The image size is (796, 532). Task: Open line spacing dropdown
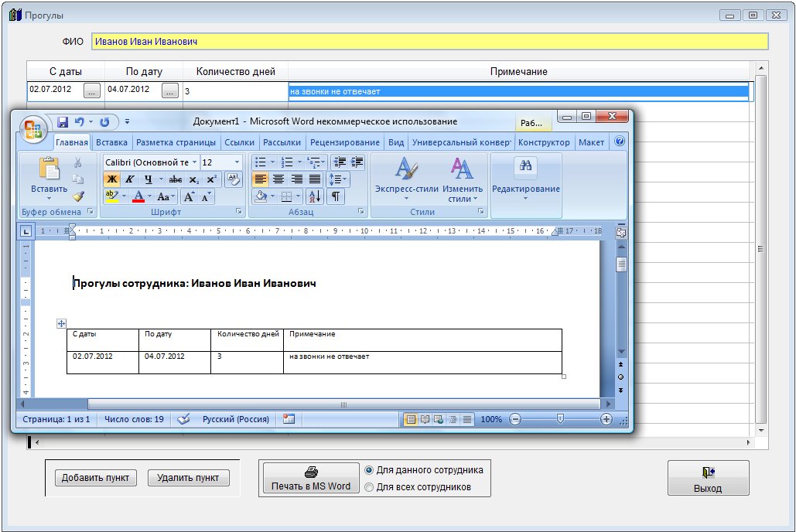point(338,179)
